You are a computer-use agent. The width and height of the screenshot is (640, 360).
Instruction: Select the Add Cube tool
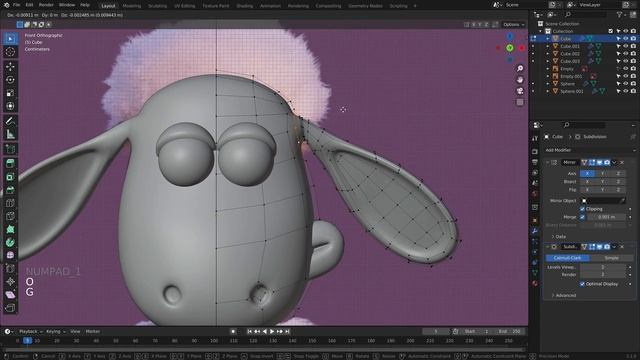pyautogui.click(x=10, y=149)
